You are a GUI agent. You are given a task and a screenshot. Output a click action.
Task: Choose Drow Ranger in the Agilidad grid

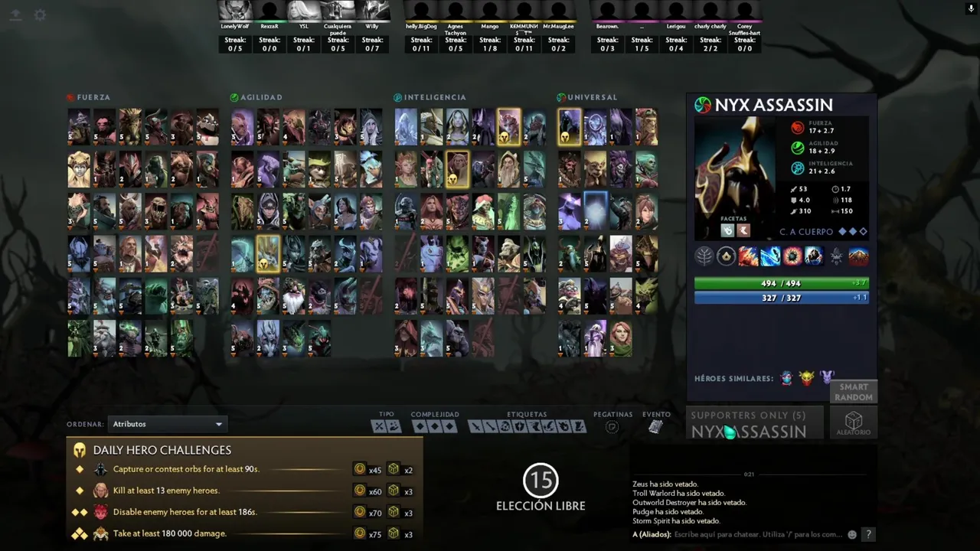[x=371, y=127]
